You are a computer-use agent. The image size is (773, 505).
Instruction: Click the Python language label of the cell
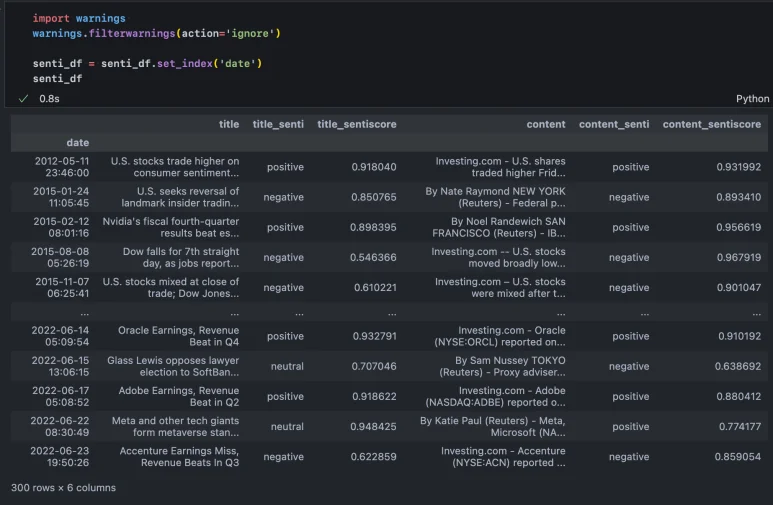(x=752, y=99)
